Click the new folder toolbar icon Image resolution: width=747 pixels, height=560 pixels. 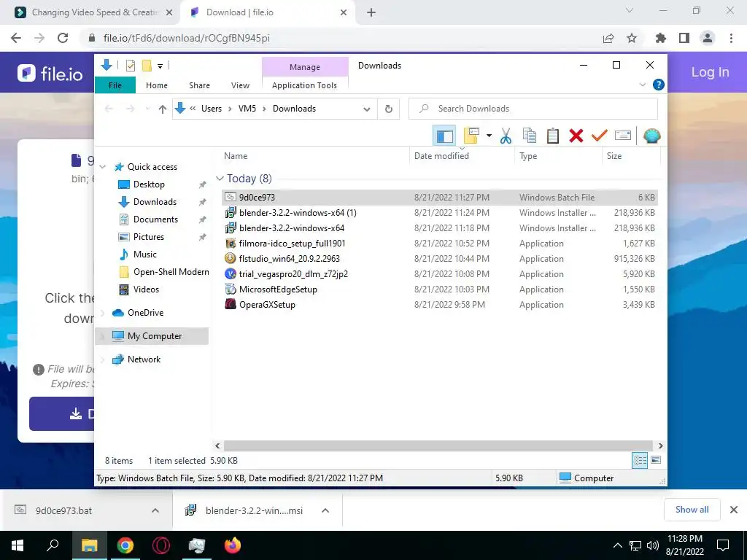point(471,136)
